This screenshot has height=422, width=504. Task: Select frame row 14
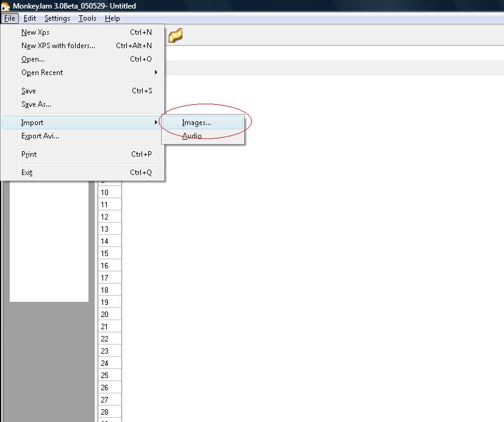pyautogui.click(x=110, y=241)
